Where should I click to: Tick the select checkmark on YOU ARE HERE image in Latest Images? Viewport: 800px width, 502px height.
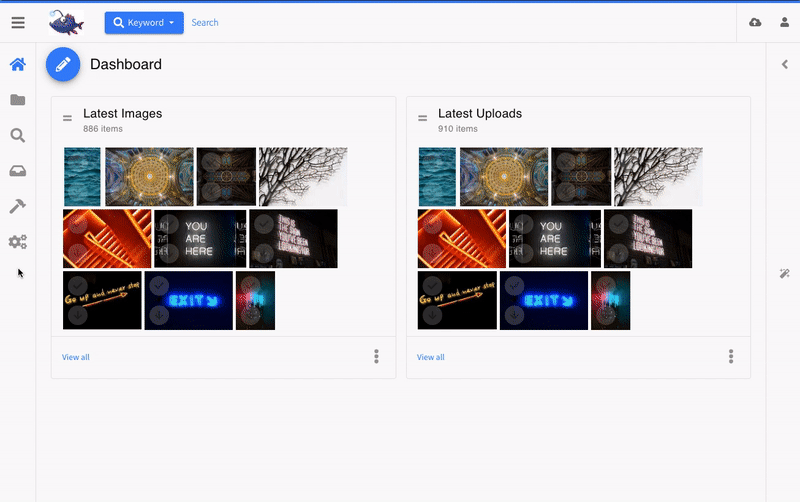tap(168, 224)
